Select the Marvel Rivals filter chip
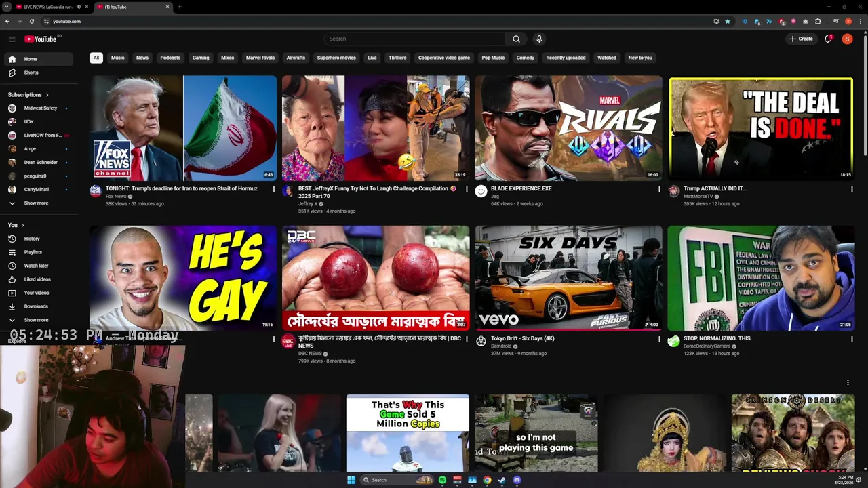This screenshot has height=488, width=868. pos(260,58)
